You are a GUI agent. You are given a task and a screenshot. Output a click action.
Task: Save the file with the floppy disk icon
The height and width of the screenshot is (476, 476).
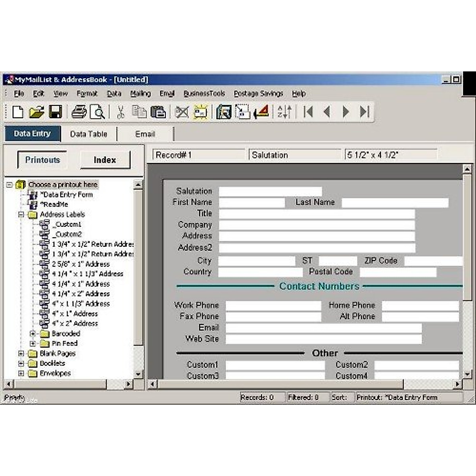[55, 112]
